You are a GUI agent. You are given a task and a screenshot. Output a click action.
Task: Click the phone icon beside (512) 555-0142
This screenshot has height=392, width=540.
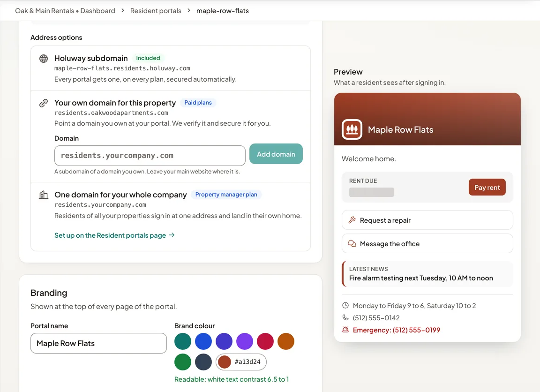345,317
